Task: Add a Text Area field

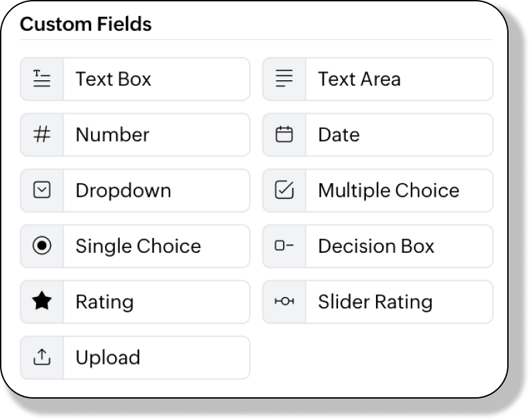Action: (378, 79)
